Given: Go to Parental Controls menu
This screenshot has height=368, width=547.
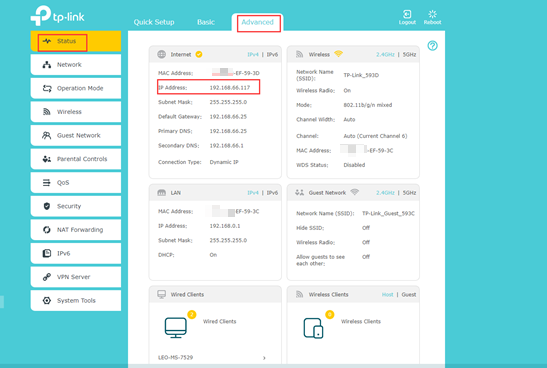Looking at the screenshot, I should click(x=76, y=159).
